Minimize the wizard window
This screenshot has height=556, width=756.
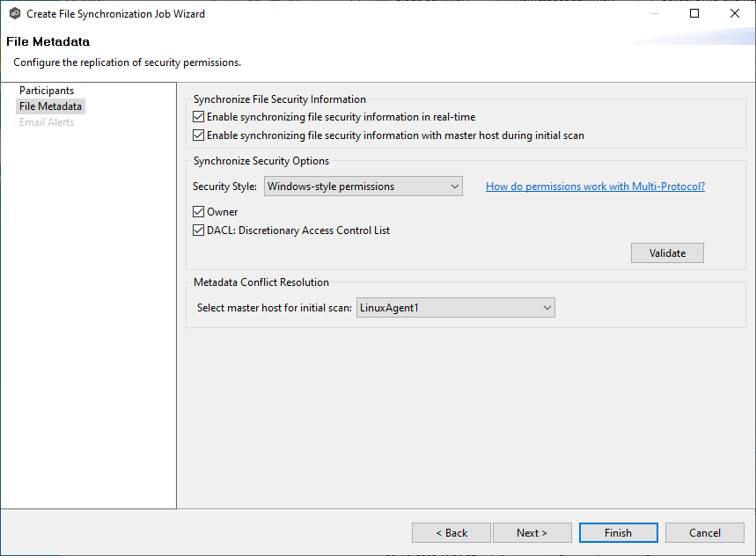click(655, 13)
